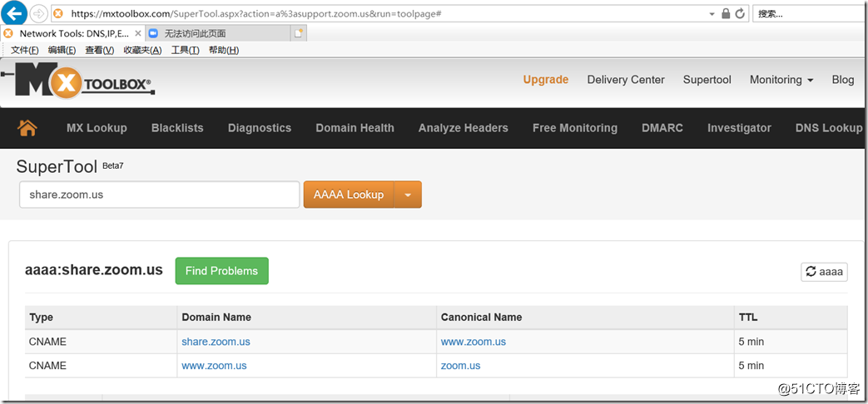
Task: Open the Domain Health nav item
Action: (x=355, y=128)
